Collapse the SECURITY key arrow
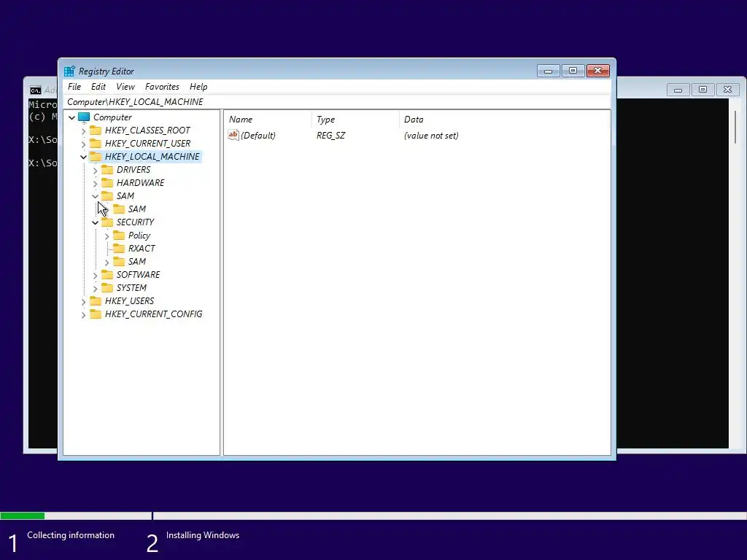The image size is (747, 560). pyautogui.click(x=96, y=222)
